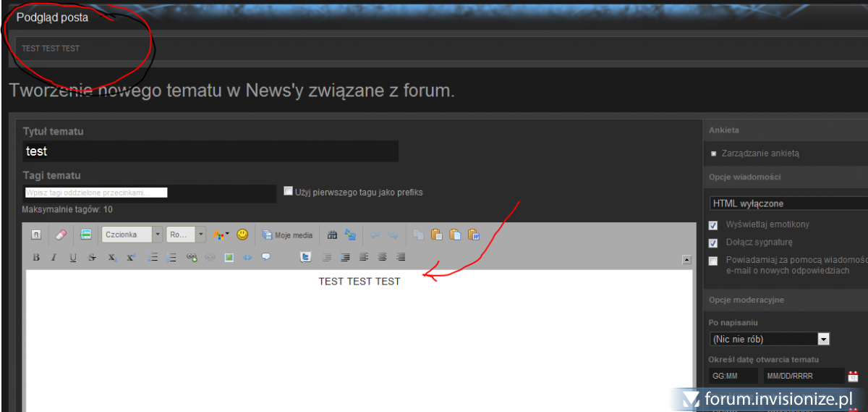Decrease indent of the text
Viewport: 868px width, 412px height.
(327, 257)
